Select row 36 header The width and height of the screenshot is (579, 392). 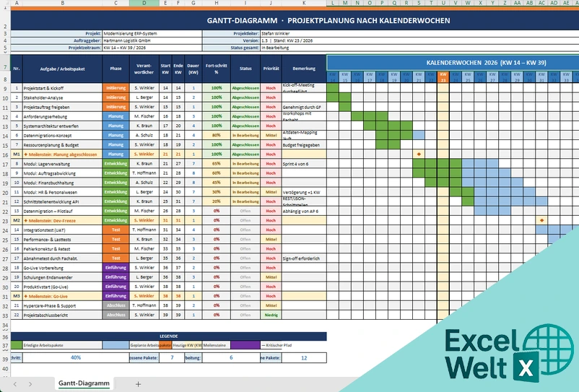click(x=5, y=336)
